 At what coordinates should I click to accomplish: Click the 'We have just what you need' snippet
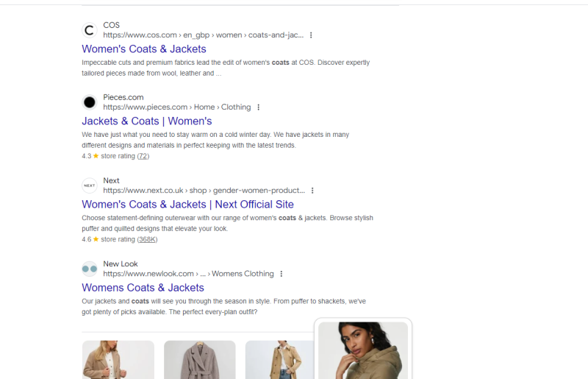click(215, 140)
